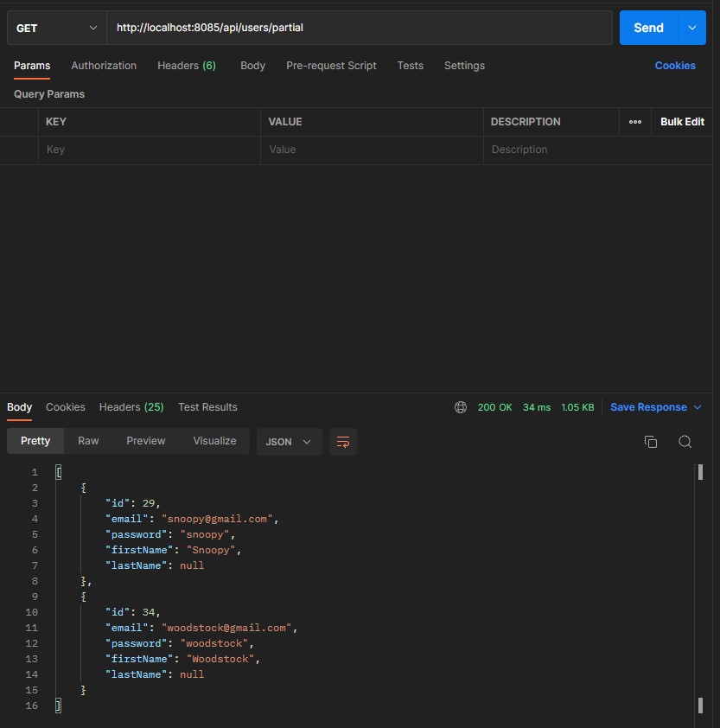Click the wrap lines icon in response toolbar
The width and height of the screenshot is (720, 728).
click(343, 442)
